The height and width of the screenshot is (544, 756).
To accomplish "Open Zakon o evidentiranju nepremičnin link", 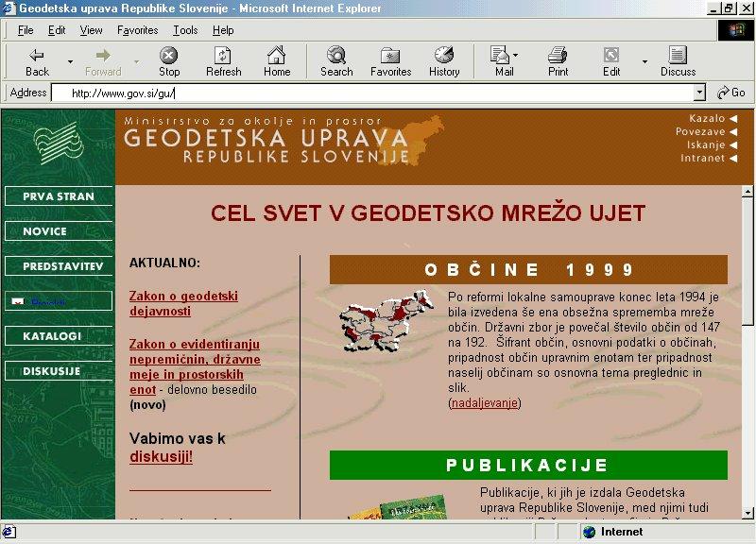I will 195,366.
